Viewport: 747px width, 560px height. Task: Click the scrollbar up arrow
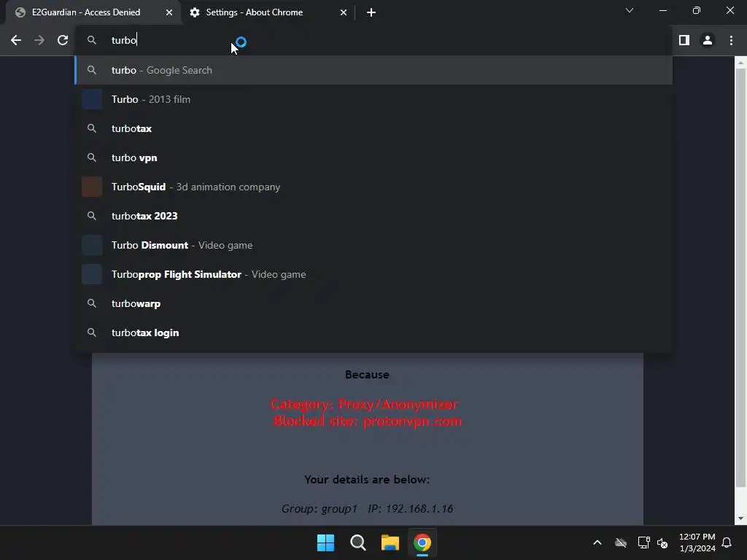pyautogui.click(x=740, y=63)
